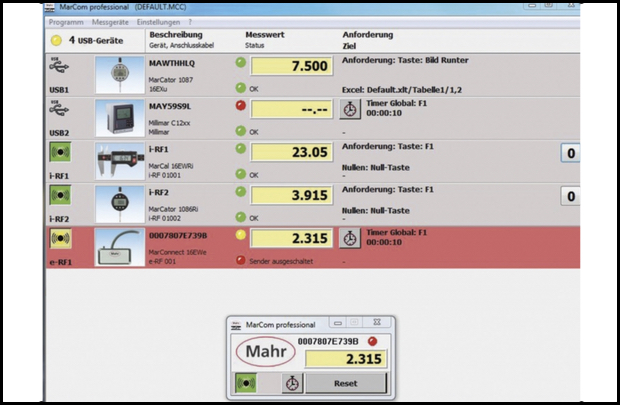Click the 23.05 measurement value field
Viewport: 620px width, 405px height.
click(291, 152)
